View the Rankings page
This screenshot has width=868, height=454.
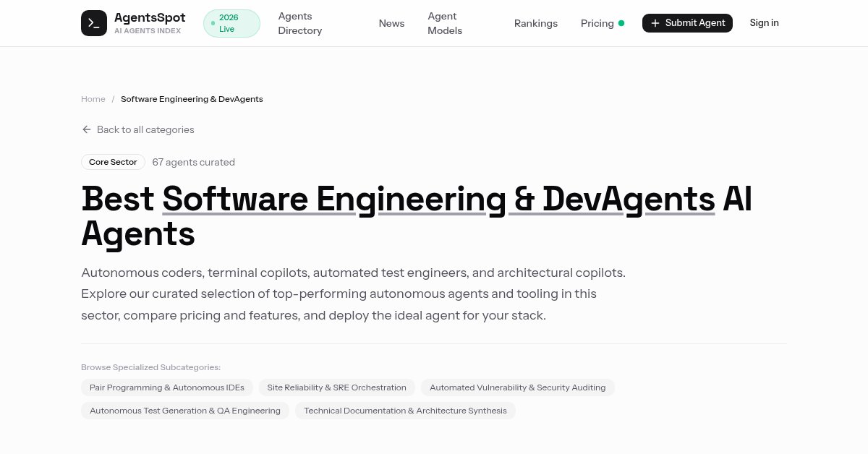click(536, 23)
